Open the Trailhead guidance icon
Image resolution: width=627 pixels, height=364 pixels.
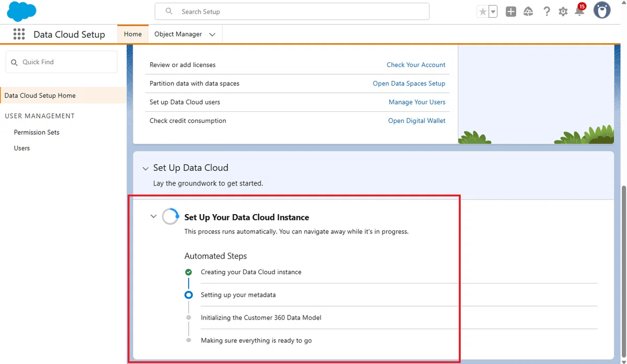[x=528, y=11]
